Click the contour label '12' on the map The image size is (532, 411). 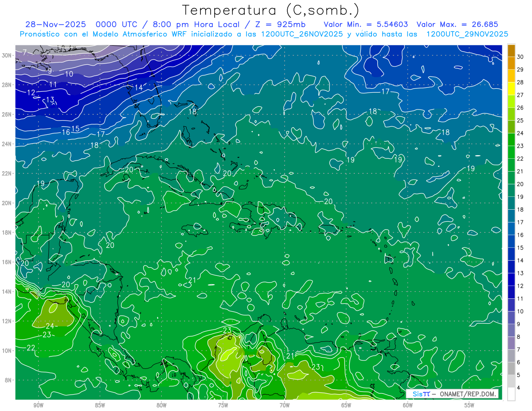click(31, 93)
